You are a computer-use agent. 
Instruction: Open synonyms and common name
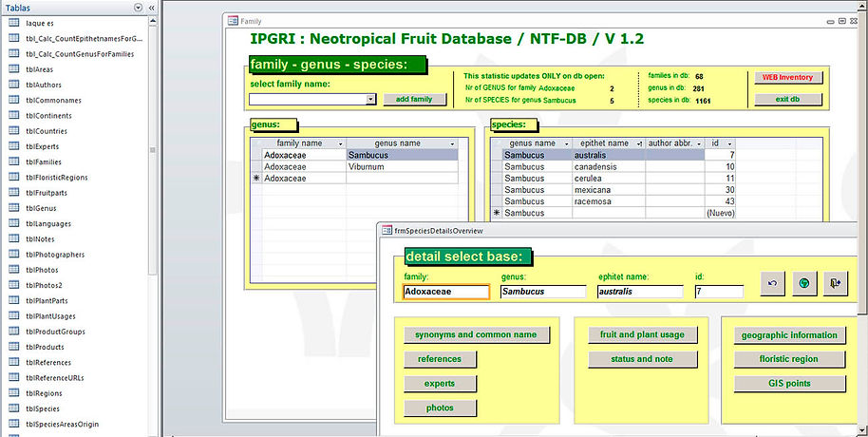(x=476, y=334)
